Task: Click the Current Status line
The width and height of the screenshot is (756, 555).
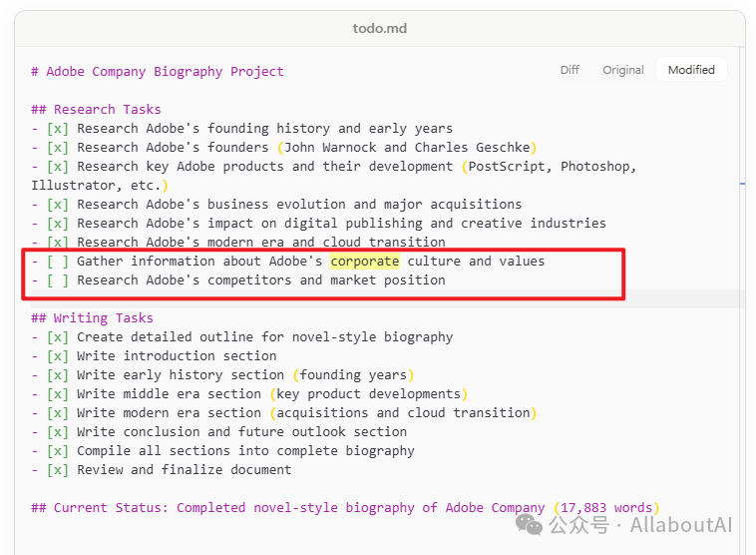Action: (x=289, y=508)
